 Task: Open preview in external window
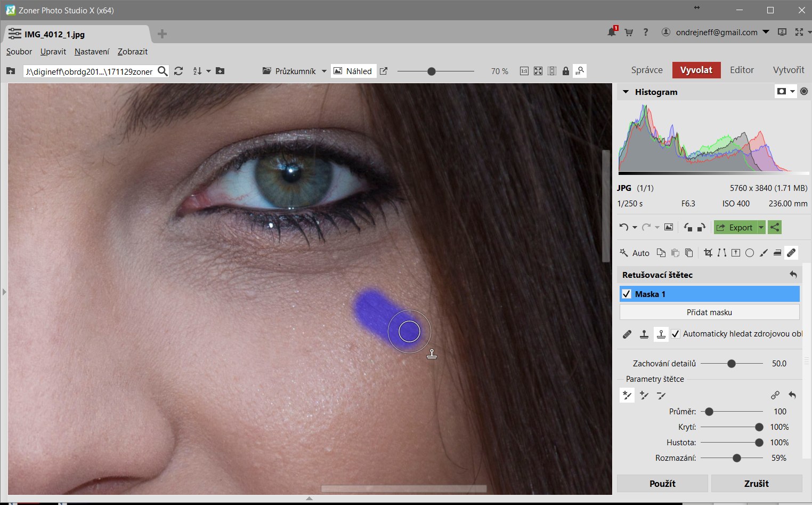point(384,71)
